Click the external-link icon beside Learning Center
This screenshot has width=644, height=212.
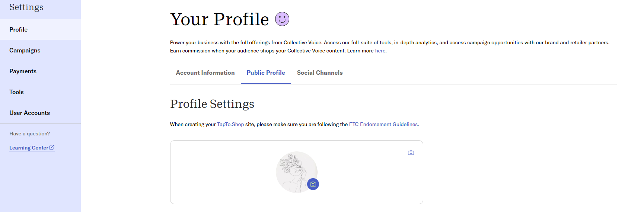[x=52, y=147]
